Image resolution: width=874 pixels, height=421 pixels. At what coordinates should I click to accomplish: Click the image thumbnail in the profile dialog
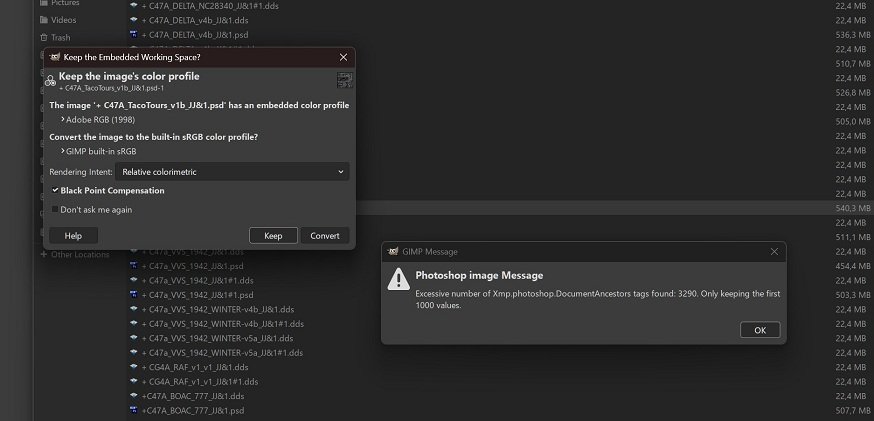click(x=344, y=81)
